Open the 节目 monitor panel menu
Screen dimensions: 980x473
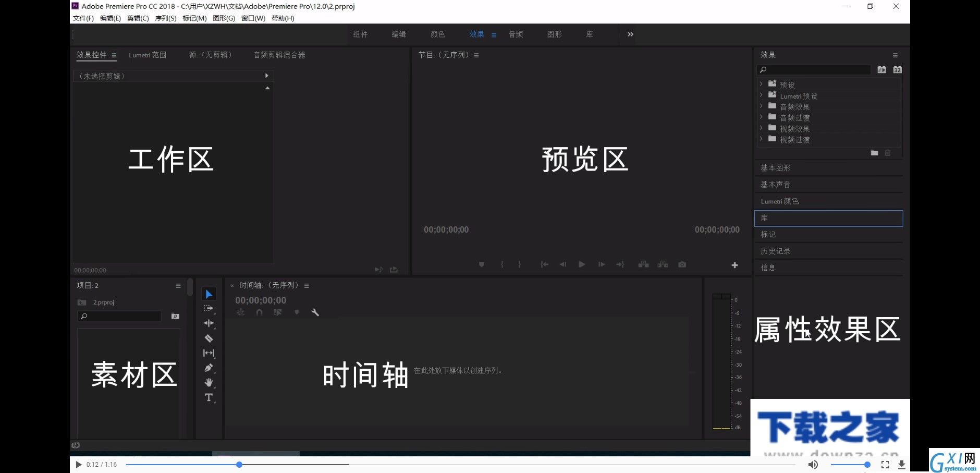476,55
